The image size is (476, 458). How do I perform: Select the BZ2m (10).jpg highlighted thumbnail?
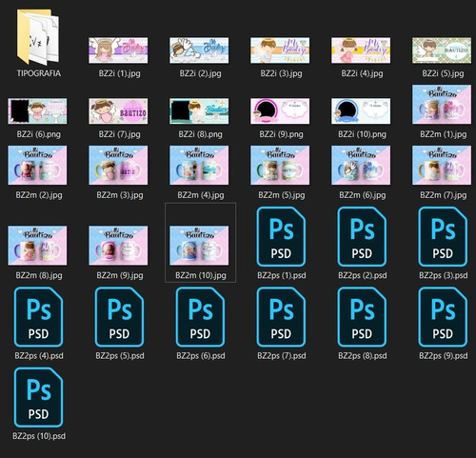point(199,246)
